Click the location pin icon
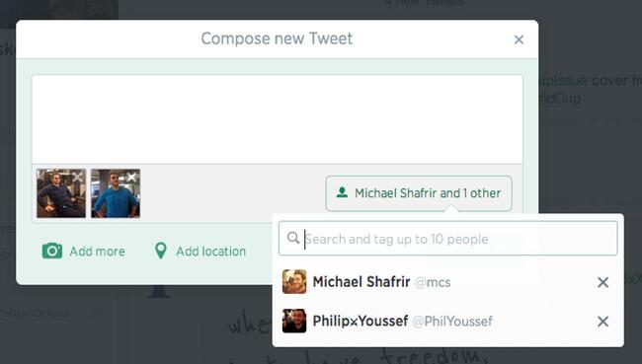Image resolution: width=642 pixels, height=364 pixels. 160,251
